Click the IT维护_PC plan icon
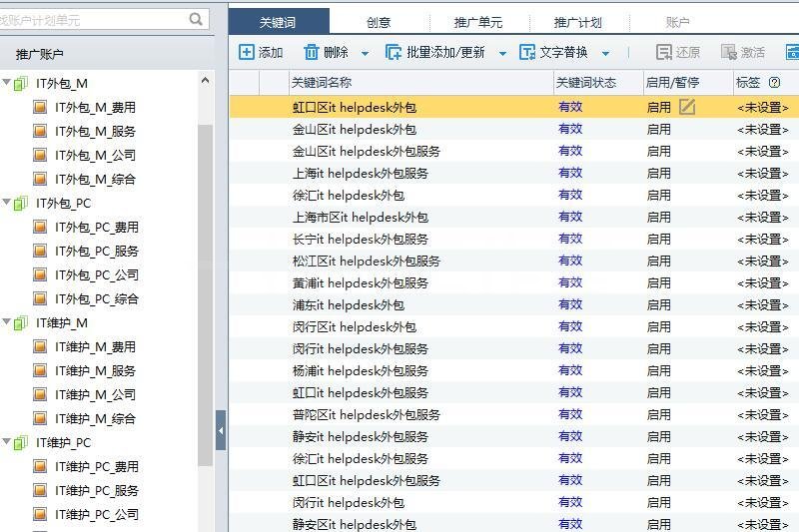Screen dimensions: 799x532 pyautogui.click(x=21, y=442)
